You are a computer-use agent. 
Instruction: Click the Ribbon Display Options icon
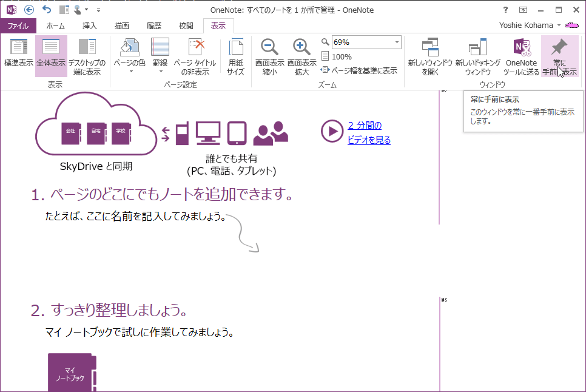pyautogui.click(x=523, y=10)
